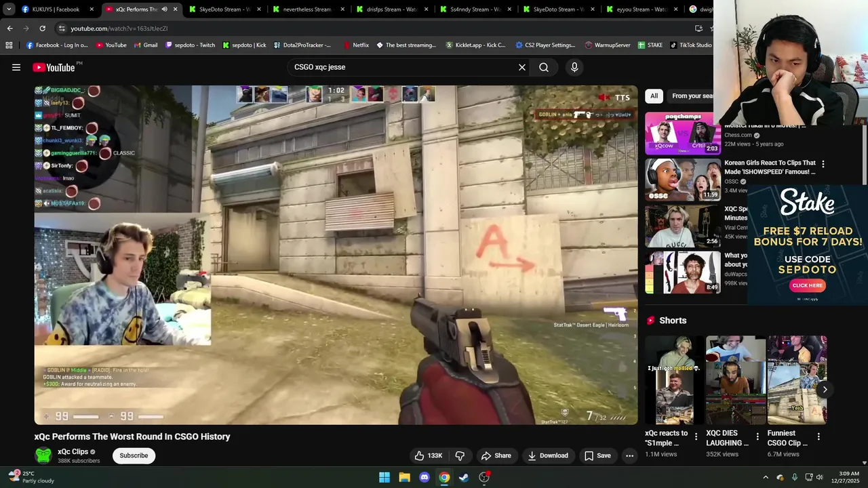Go back with browser back arrow
Screen dimensions: 868x488
point(9,28)
